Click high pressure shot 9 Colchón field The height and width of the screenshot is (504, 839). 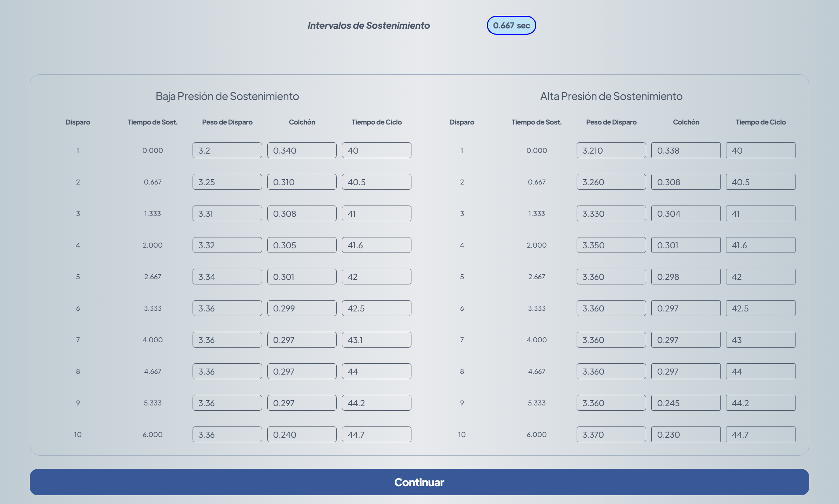[686, 403]
